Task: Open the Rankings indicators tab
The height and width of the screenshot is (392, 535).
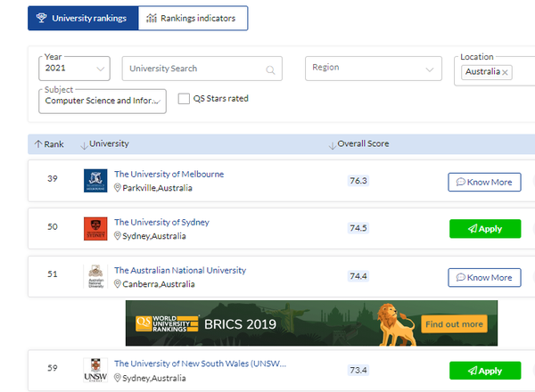Action: 193,18
